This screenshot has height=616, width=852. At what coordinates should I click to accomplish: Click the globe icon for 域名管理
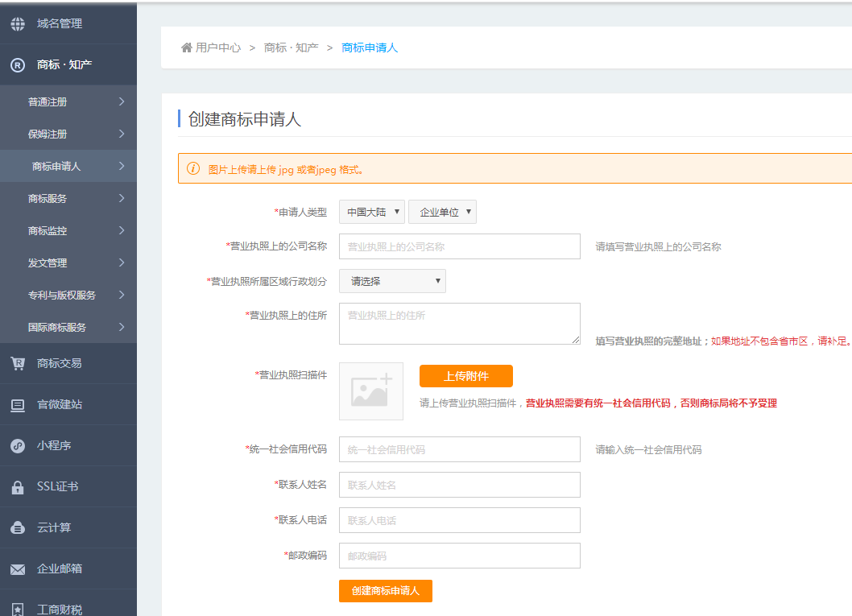point(18,23)
